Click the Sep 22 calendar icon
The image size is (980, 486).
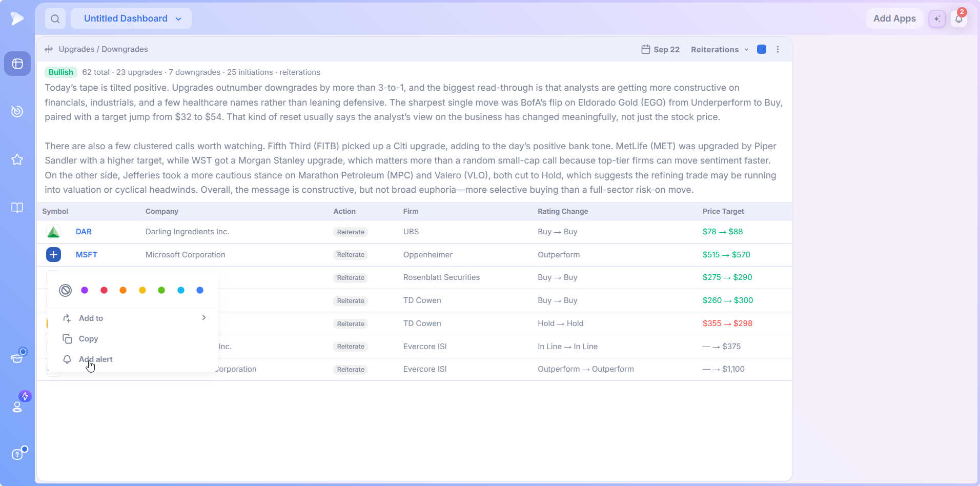pyautogui.click(x=646, y=49)
